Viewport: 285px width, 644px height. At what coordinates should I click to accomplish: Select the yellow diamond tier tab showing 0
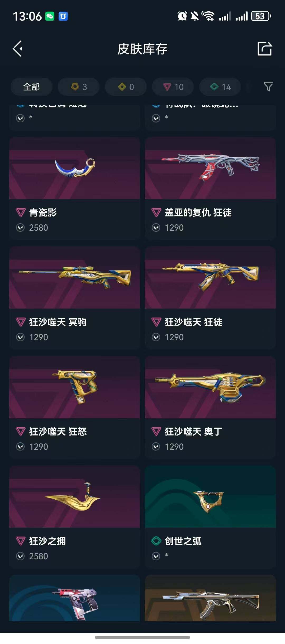click(126, 87)
